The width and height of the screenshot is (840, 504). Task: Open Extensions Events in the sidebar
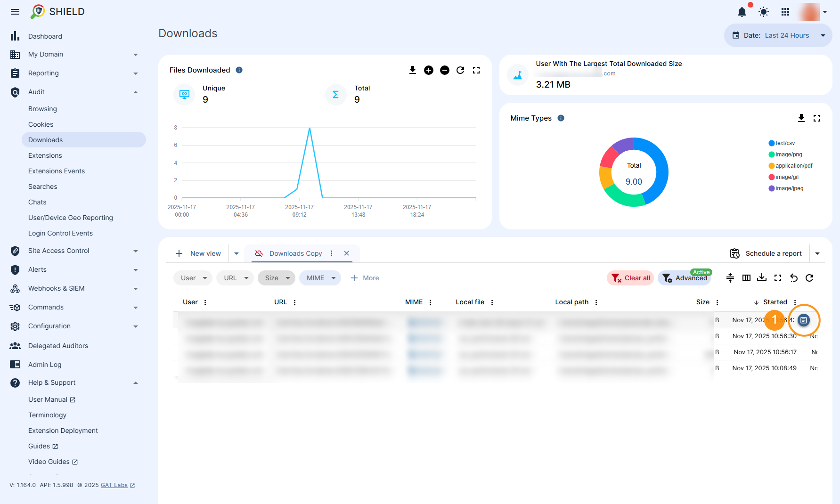(x=57, y=171)
